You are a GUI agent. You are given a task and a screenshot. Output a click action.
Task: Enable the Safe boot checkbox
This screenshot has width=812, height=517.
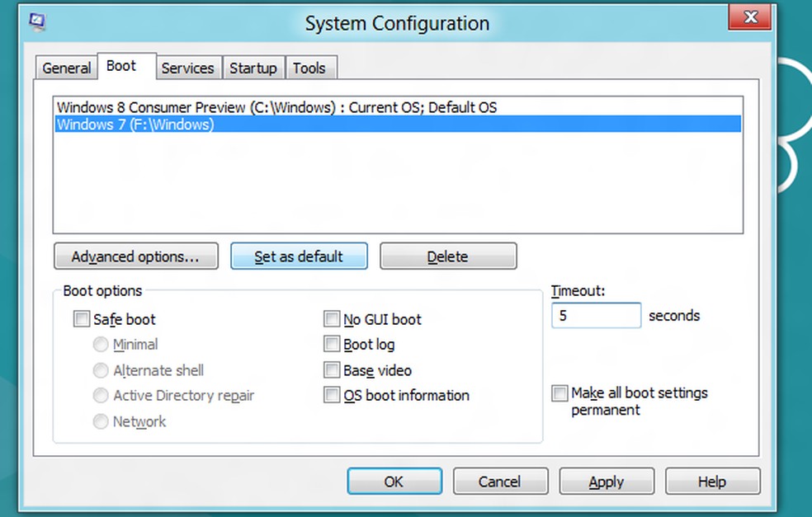pyautogui.click(x=82, y=319)
